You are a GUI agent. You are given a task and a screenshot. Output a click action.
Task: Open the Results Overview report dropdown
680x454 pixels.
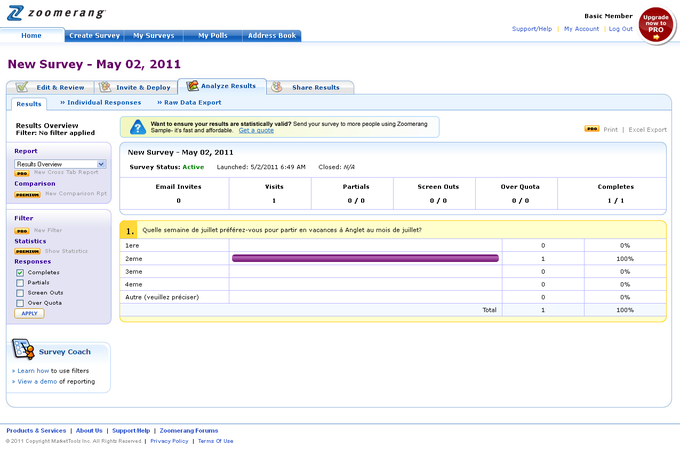coord(60,163)
